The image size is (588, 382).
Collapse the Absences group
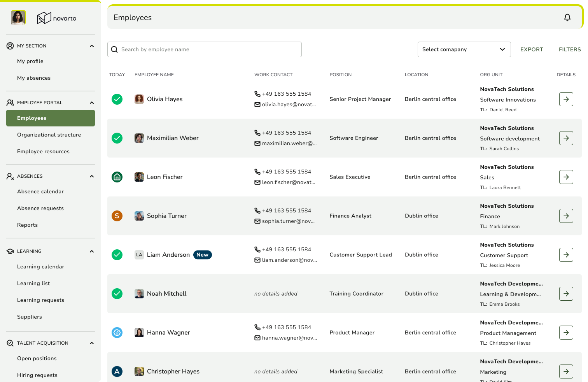click(x=92, y=176)
